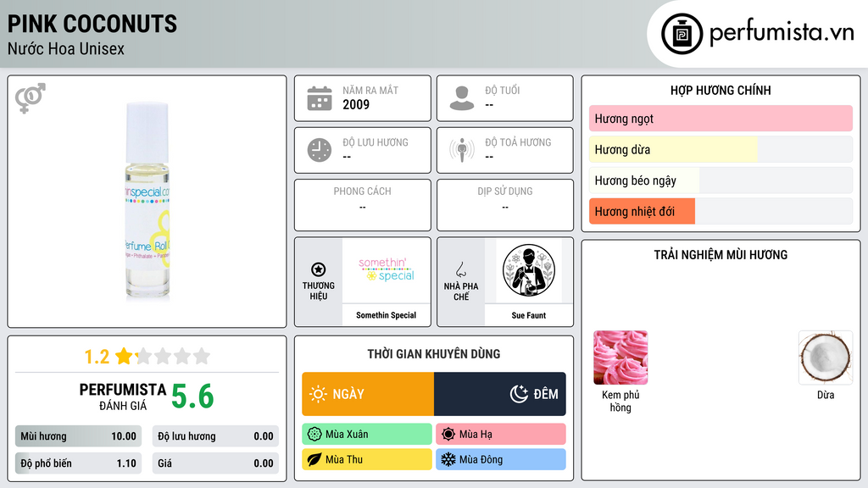Click the Somethin Special brand name link
The width and height of the screenshot is (868, 488).
click(387, 315)
